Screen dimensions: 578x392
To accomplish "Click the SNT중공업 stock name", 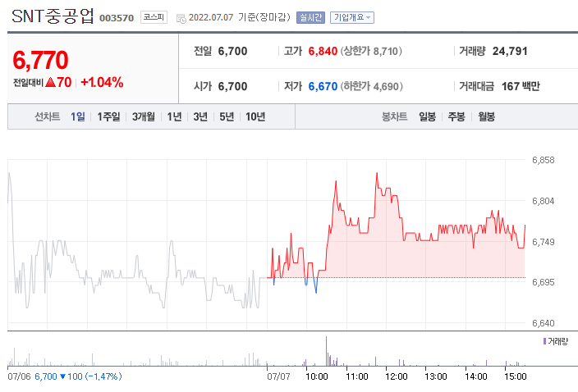I will (x=53, y=16).
